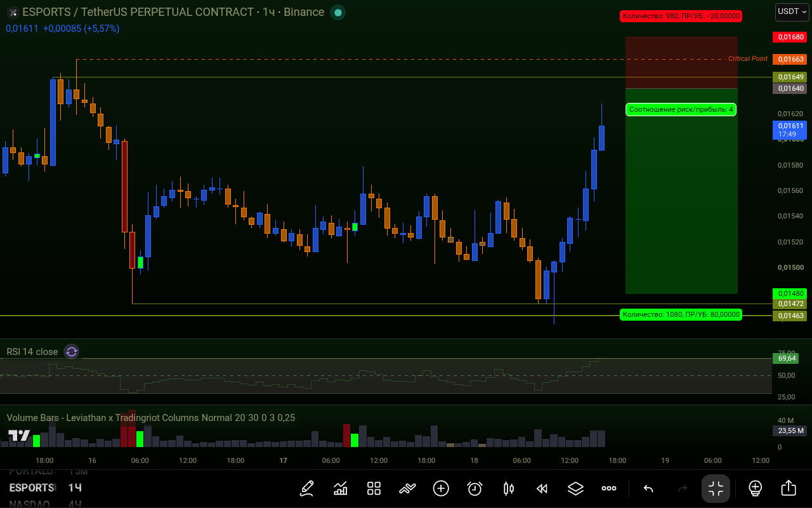Open the four-squares layout grid icon
The width and height of the screenshot is (812, 508).
tap(374, 488)
